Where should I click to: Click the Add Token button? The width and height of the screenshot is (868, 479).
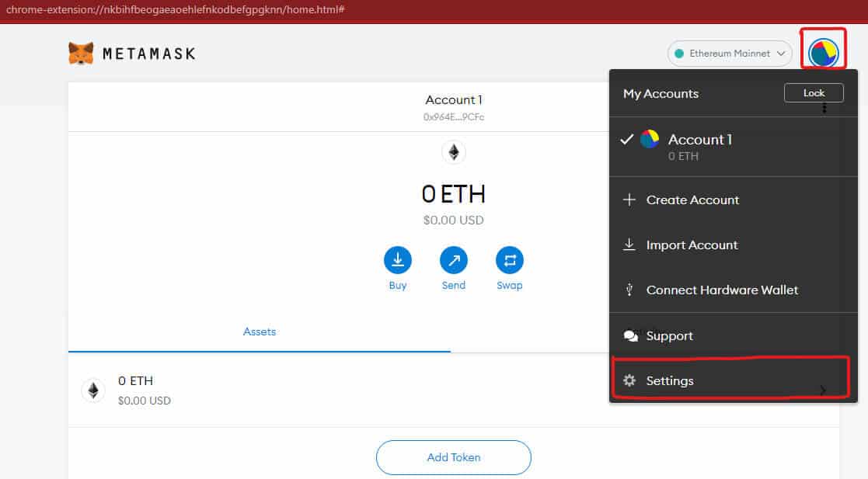pyautogui.click(x=453, y=457)
